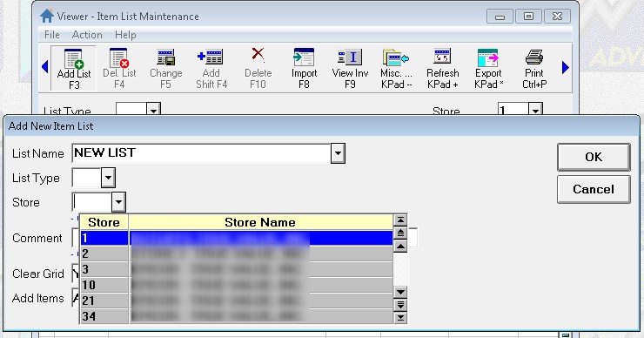Viewport: 644px width, 338px height.
Task: Click the Add List F3 toolbar icon
Action: (x=73, y=68)
